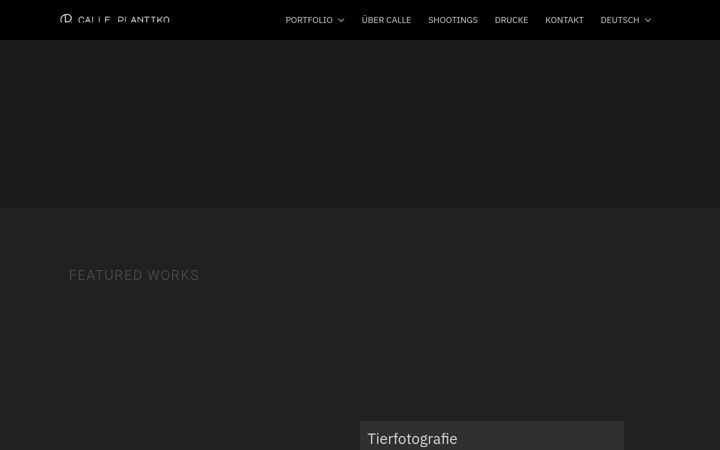Navigate to the Drucke page
720x450 pixels.
(511, 20)
